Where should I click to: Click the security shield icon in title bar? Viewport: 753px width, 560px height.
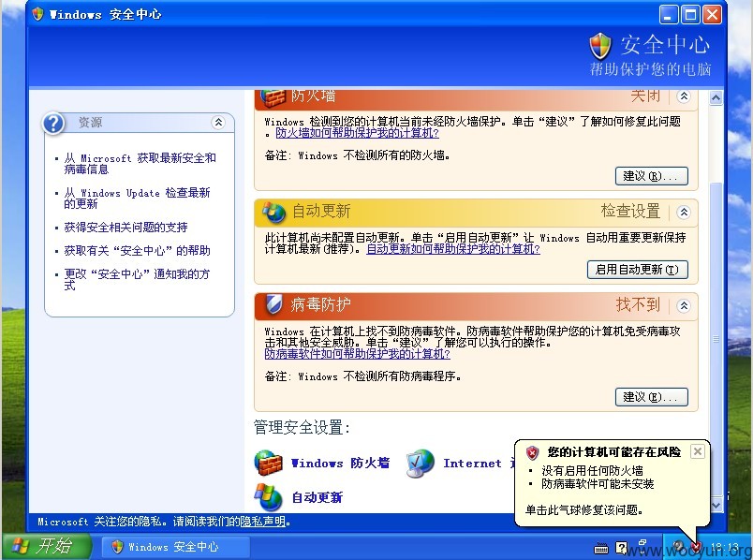coord(38,14)
